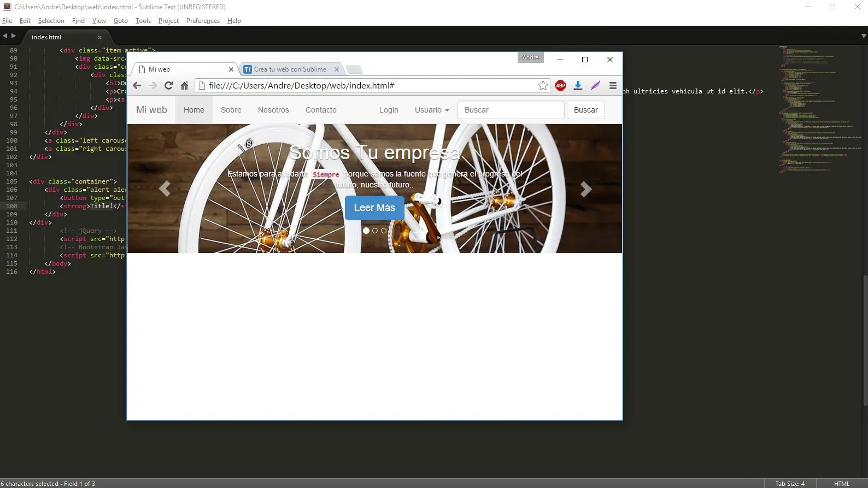Viewport: 868px width, 488px height.
Task: Click the Sublime minimap code overview
Action: (x=820, y=109)
